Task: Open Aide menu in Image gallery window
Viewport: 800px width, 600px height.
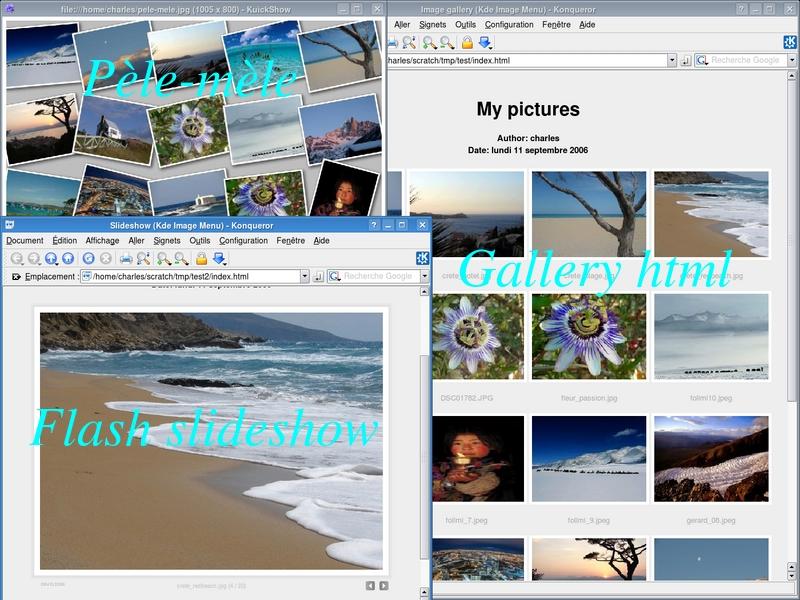Action: 587,24
